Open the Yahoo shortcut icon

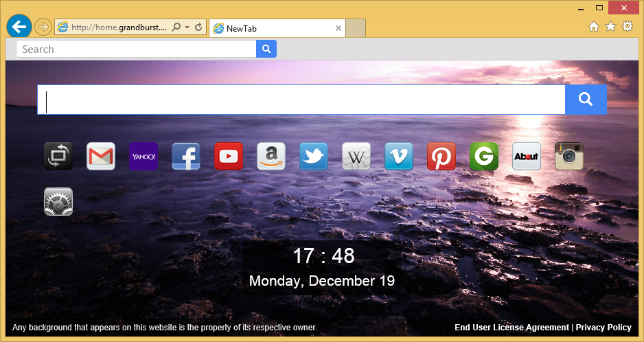143,156
